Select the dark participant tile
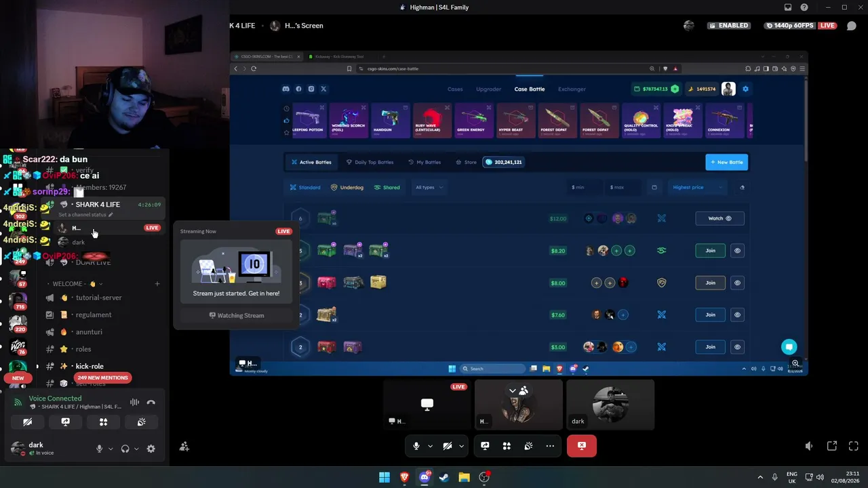Screen dimensions: 868x488 pyautogui.click(x=610, y=405)
